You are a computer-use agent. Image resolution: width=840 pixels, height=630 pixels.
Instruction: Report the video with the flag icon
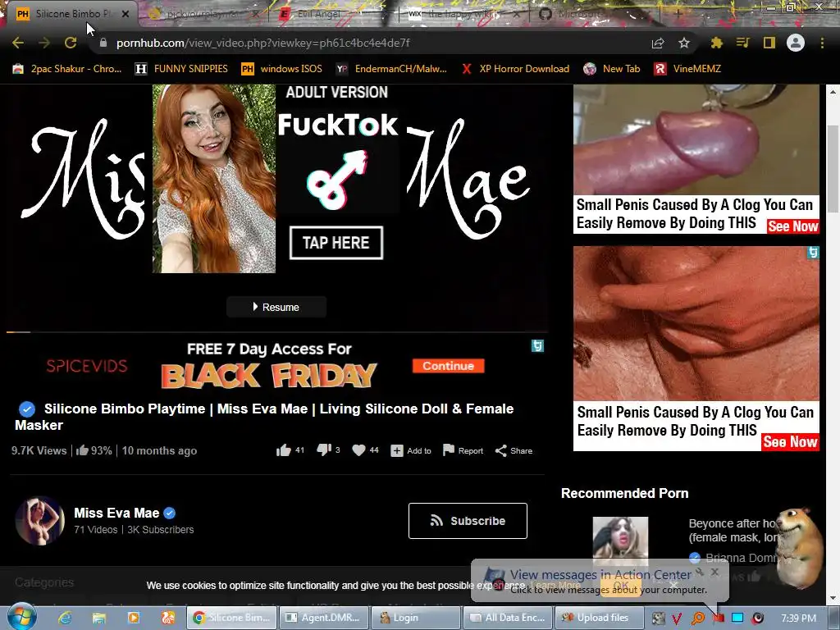[449, 450]
